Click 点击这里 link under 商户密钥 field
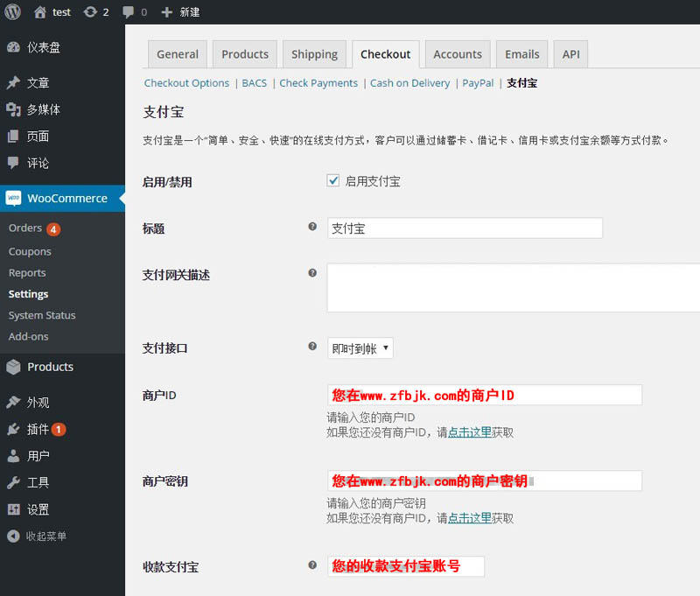Viewport: 700px width, 596px height. pos(469,518)
